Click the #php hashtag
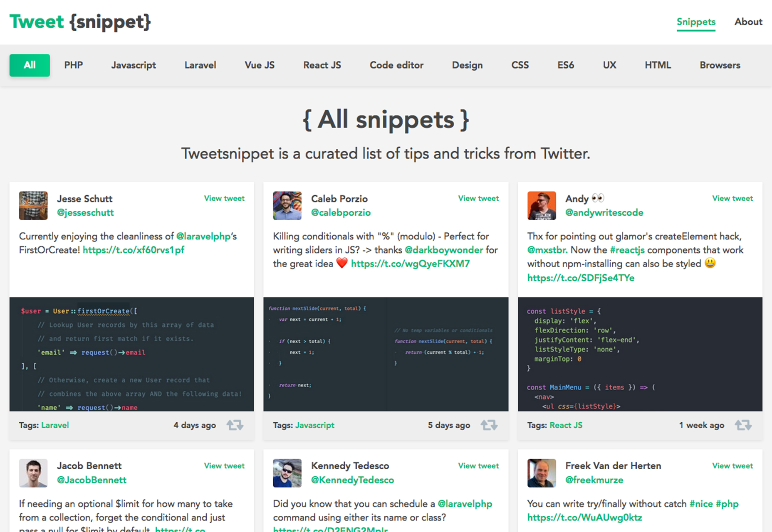This screenshot has width=772, height=532. (727, 504)
